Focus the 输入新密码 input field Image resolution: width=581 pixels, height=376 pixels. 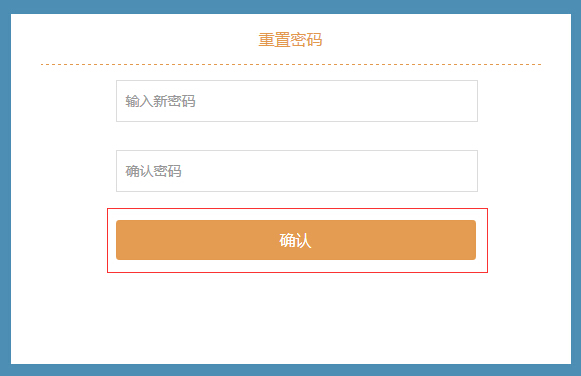click(297, 101)
